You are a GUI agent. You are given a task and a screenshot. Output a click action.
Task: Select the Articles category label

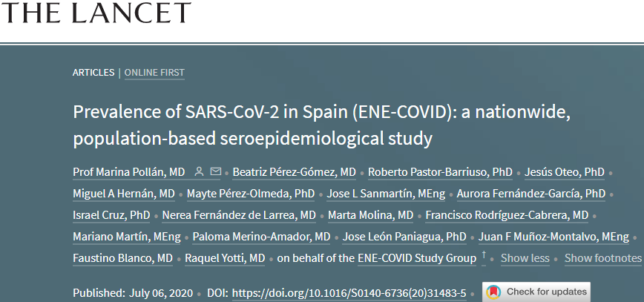(93, 73)
